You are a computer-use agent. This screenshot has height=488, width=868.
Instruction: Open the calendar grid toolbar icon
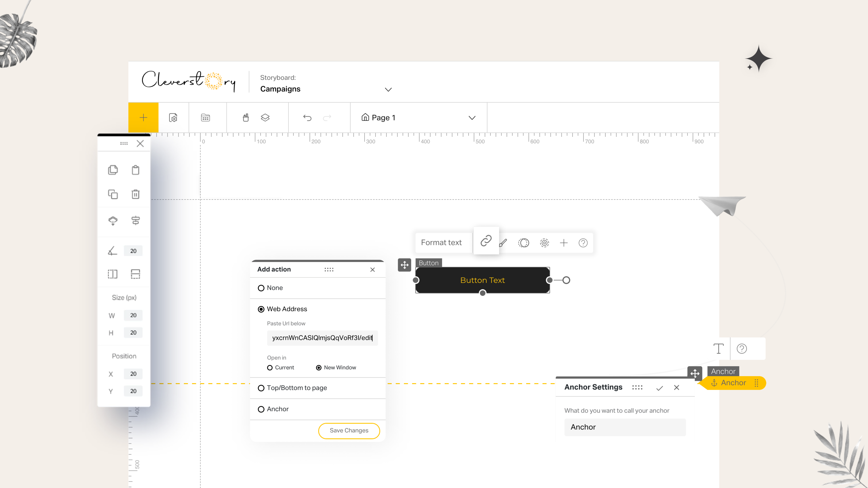point(206,117)
